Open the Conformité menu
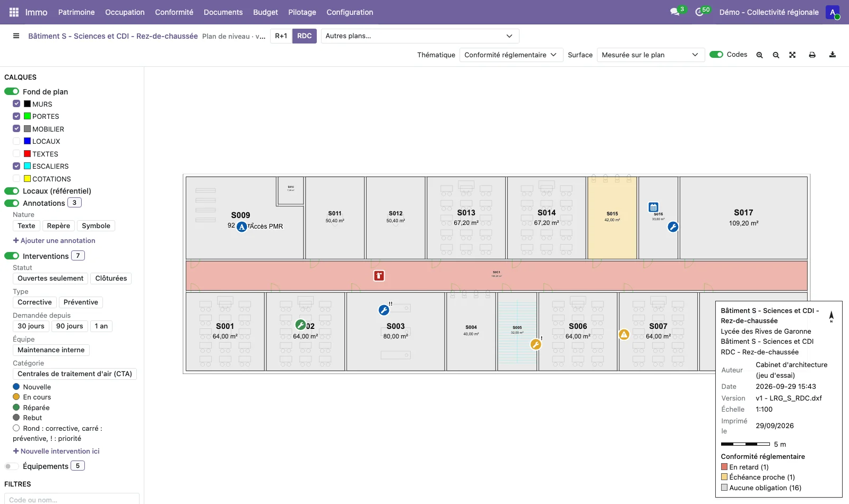The image size is (849, 504). click(x=174, y=12)
